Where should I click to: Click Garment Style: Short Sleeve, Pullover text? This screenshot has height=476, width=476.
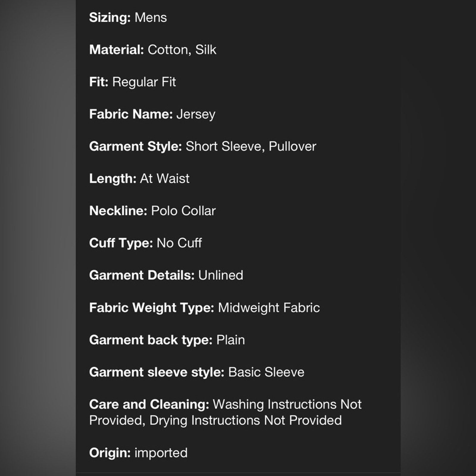pos(203,146)
